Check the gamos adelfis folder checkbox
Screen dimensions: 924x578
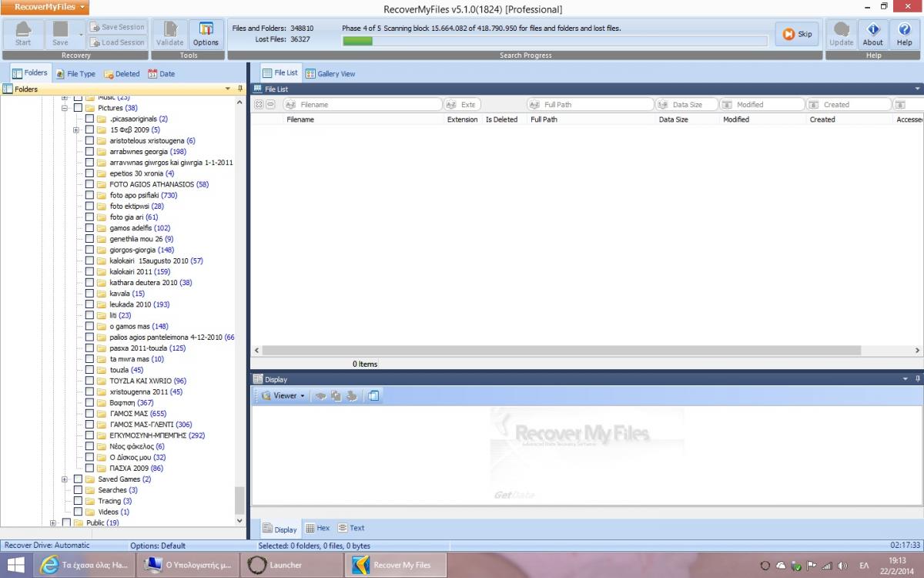click(x=90, y=228)
